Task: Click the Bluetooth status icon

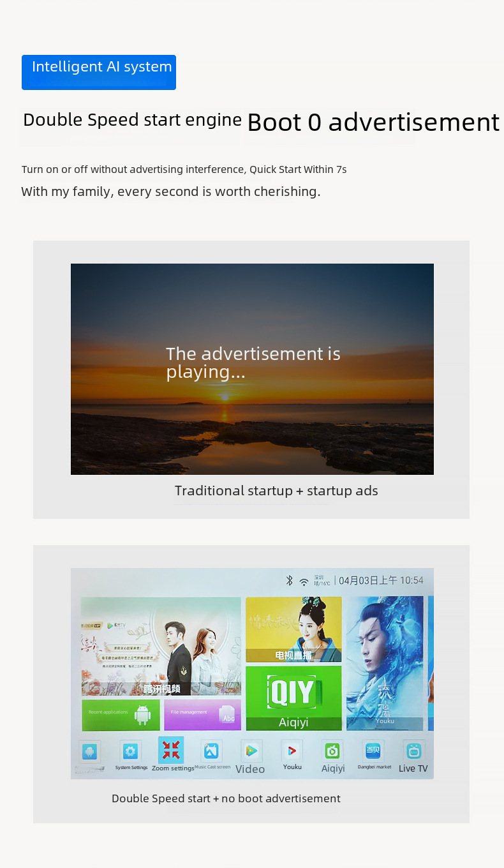Action: (289, 580)
